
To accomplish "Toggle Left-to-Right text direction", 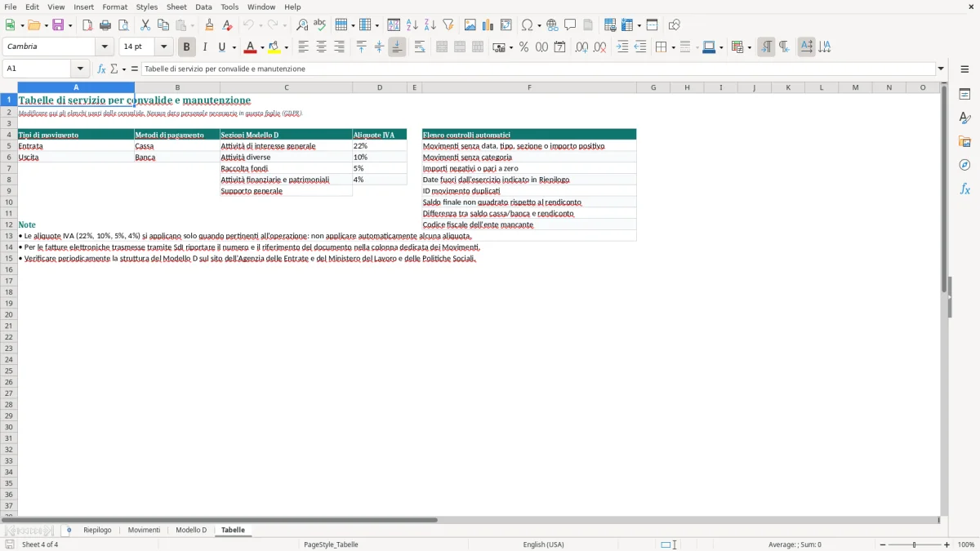I will [x=766, y=47].
